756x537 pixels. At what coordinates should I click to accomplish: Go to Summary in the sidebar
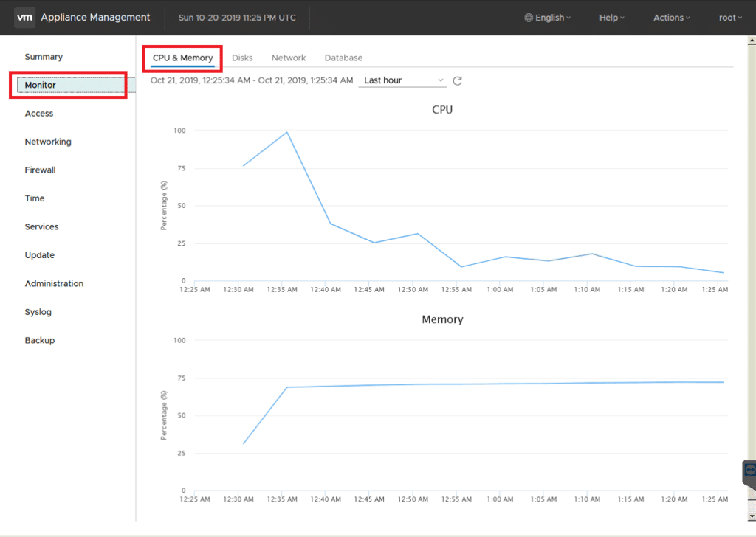coord(44,57)
